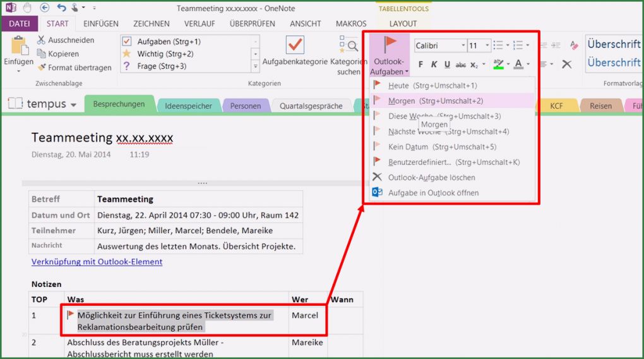Viewport: 644px width, 359px height.
Task: Choose Heute flag option
Action: tap(452, 85)
